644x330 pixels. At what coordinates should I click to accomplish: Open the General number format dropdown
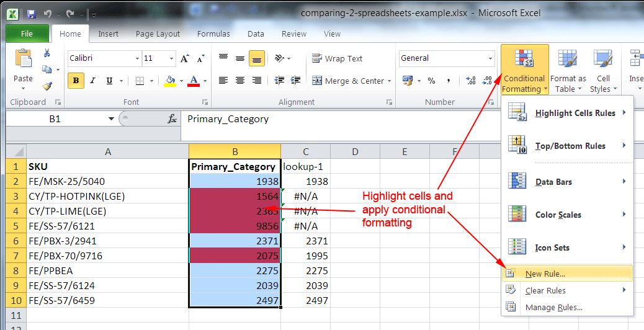[490, 59]
